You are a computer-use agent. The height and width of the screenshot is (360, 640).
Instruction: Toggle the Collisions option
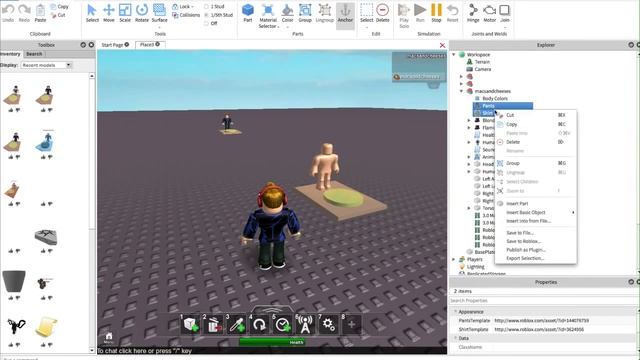click(x=186, y=15)
